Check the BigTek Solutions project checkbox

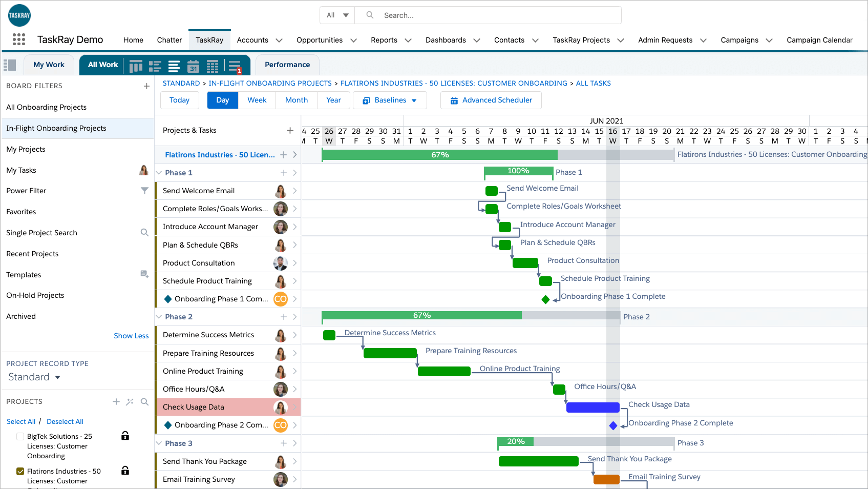point(20,436)
